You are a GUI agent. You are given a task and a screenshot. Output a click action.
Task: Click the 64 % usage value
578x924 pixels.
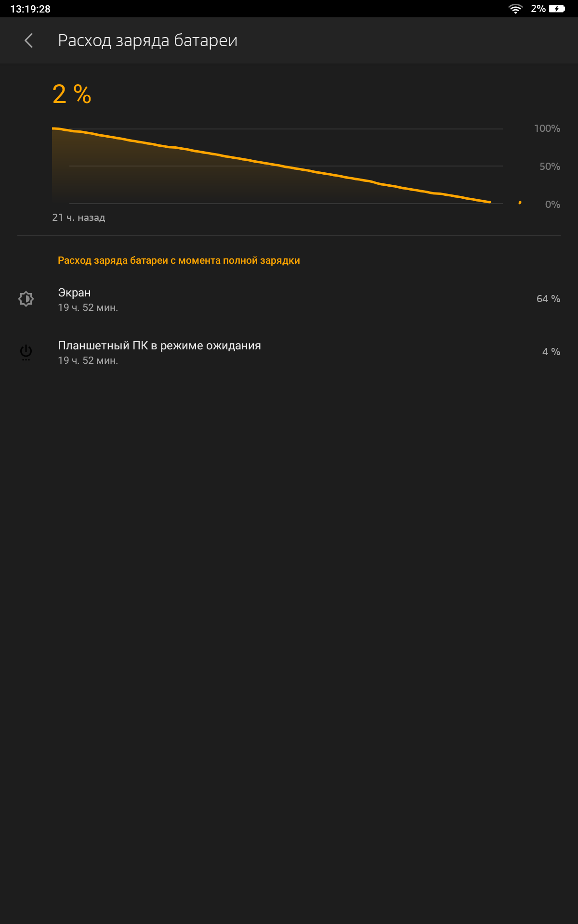(548, 299)
